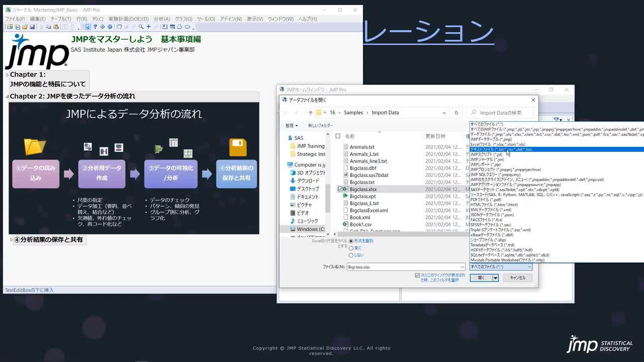Click the Import Dataの検索 search field
Image resolution: width=644 pixels, height=362 pixels.
point(500,113)
